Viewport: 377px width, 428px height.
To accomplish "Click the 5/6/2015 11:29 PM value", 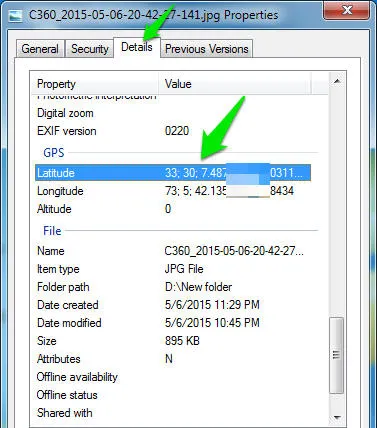I will coord(212,305).
